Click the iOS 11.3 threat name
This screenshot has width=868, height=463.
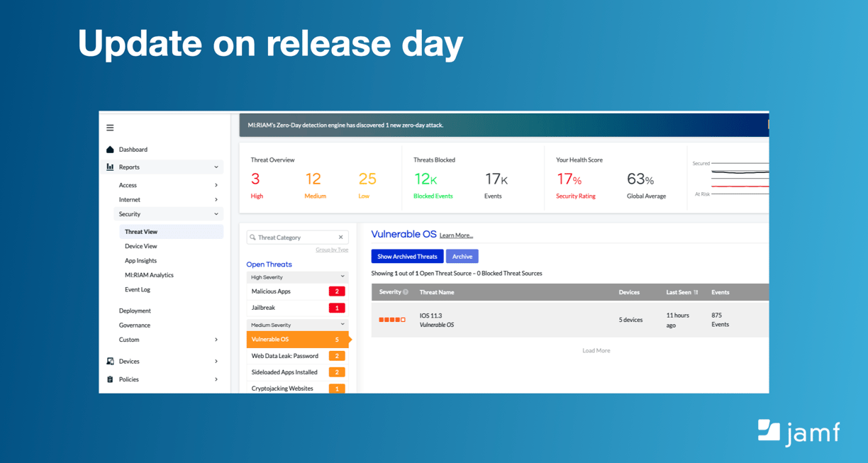tap(430, 316)
